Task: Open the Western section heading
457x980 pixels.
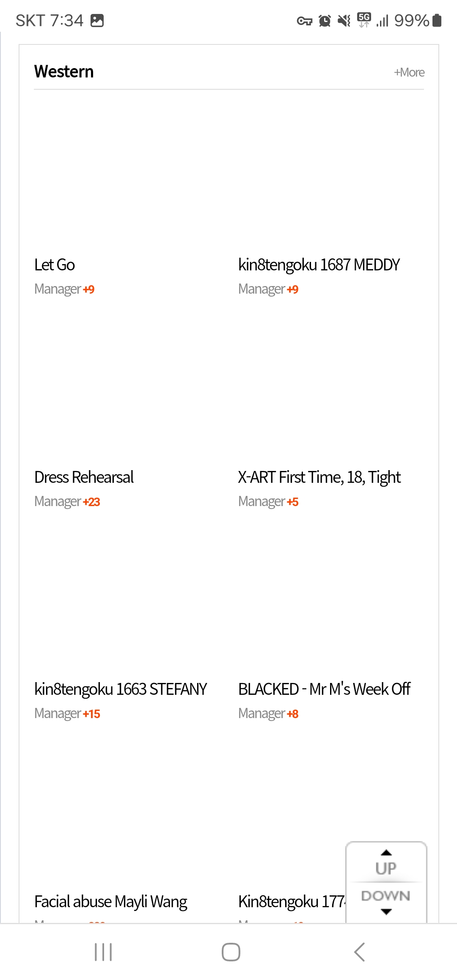Action: (64, 72)
